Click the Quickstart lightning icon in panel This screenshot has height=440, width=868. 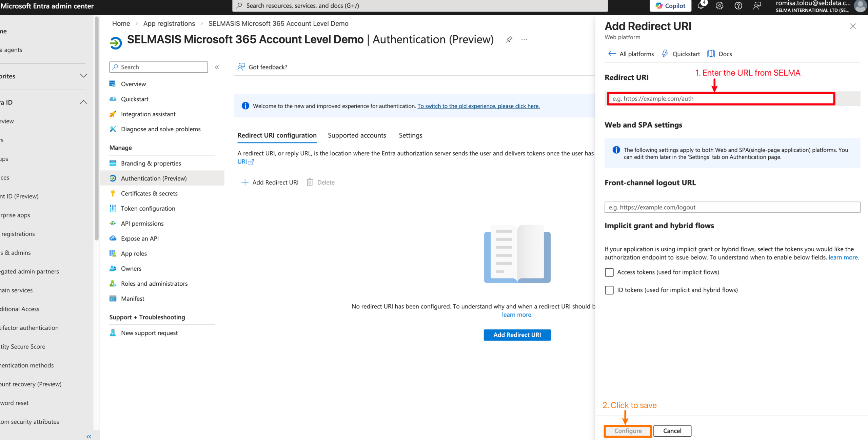tap(665, 54)
